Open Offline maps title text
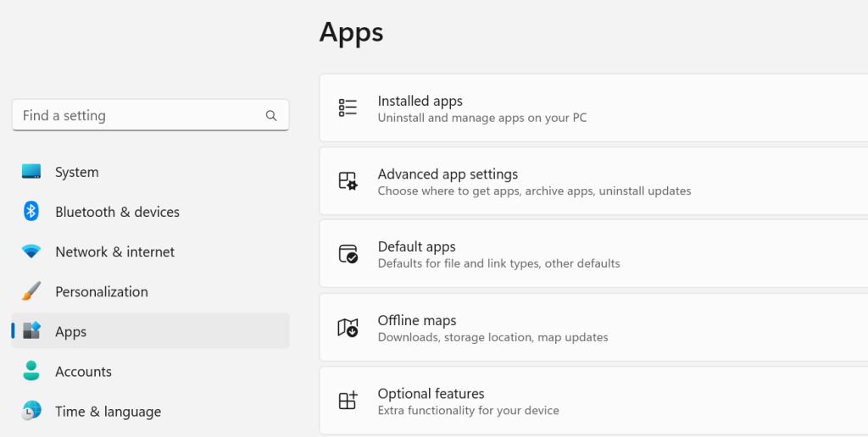The width and height of the screenshot is (868, 437). click(417, 320)
